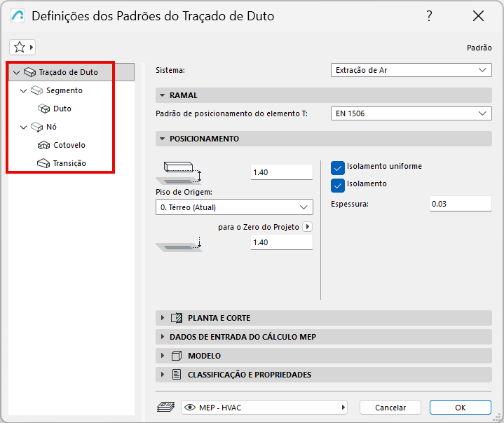Expand the PLANTA E CORTE panel

pos(163,318)
